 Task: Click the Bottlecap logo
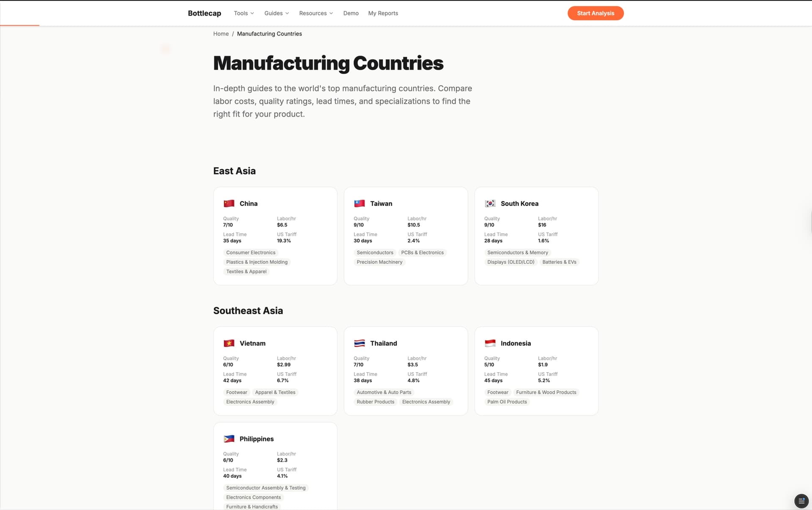pyautogui.click(x=204, y=13)
